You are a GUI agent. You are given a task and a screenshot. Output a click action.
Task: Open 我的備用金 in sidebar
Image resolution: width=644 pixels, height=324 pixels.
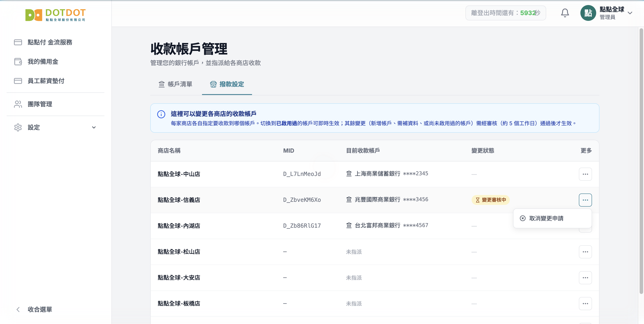(x=55, y=61)
